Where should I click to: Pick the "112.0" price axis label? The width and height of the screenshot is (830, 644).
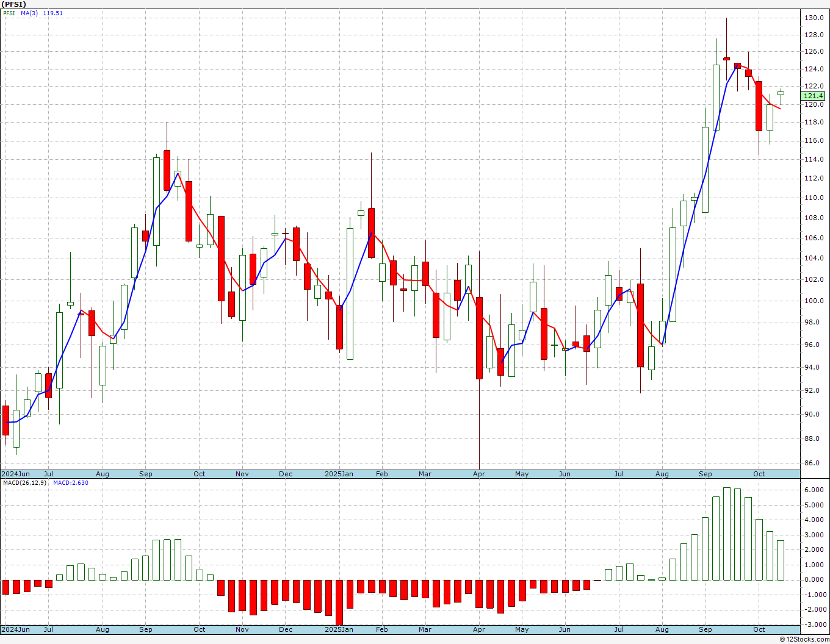(x=814, y=178)
